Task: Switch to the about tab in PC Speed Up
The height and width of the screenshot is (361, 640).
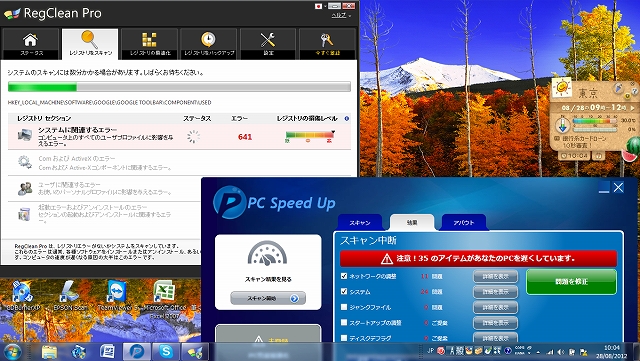Action: pyautogui.click(x=464, y=223)
